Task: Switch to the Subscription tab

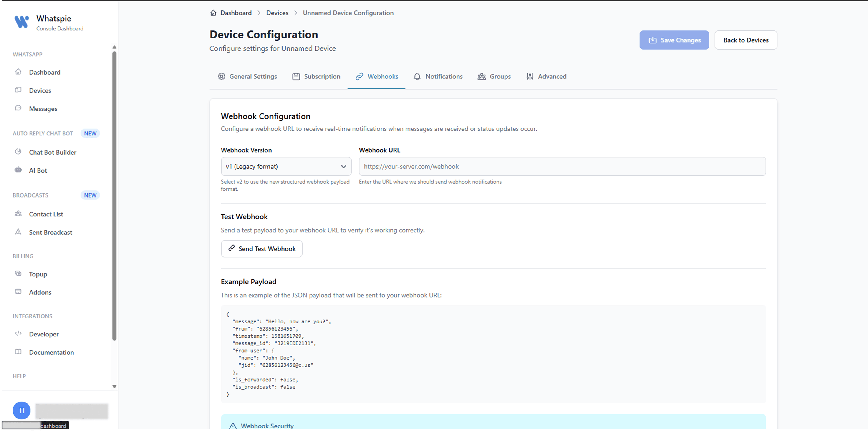Action: coord(316,76)
